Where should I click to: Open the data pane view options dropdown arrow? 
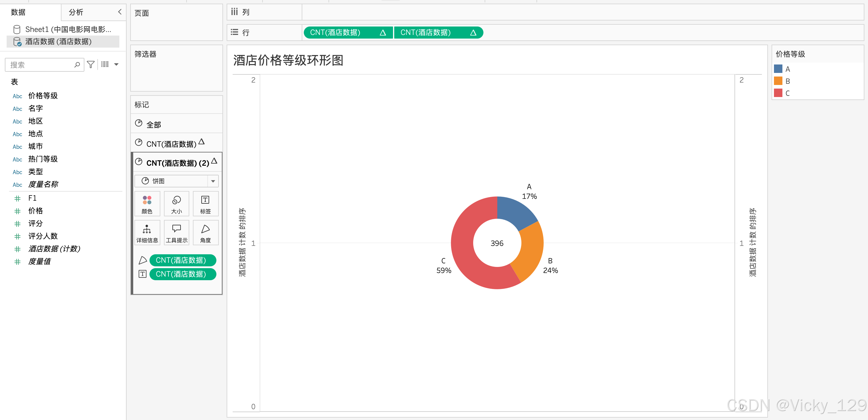click(117, 64)
